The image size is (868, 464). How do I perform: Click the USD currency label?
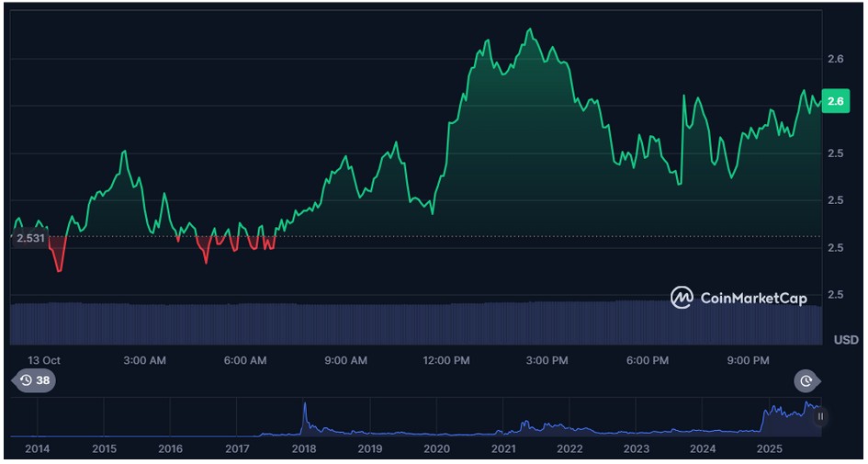[x=845, y=340]
